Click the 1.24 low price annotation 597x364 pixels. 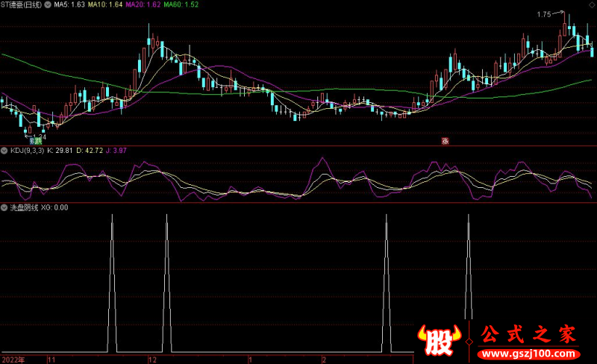tap(40, 136)
